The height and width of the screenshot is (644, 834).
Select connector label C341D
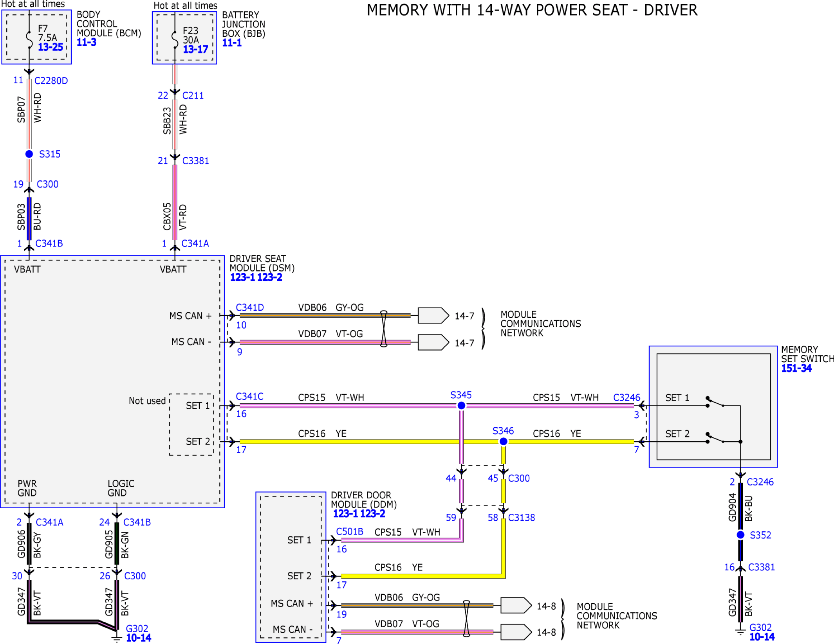[x=250, y=308]
